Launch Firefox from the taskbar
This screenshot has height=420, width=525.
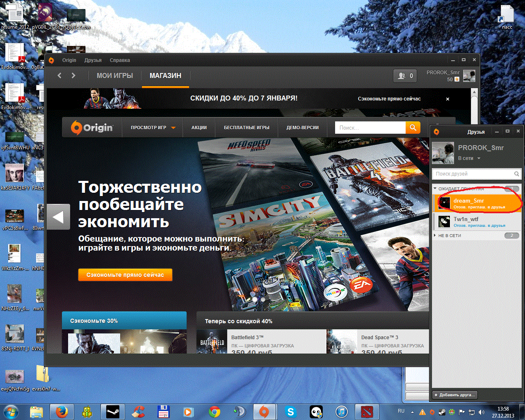tap(62, 411)
